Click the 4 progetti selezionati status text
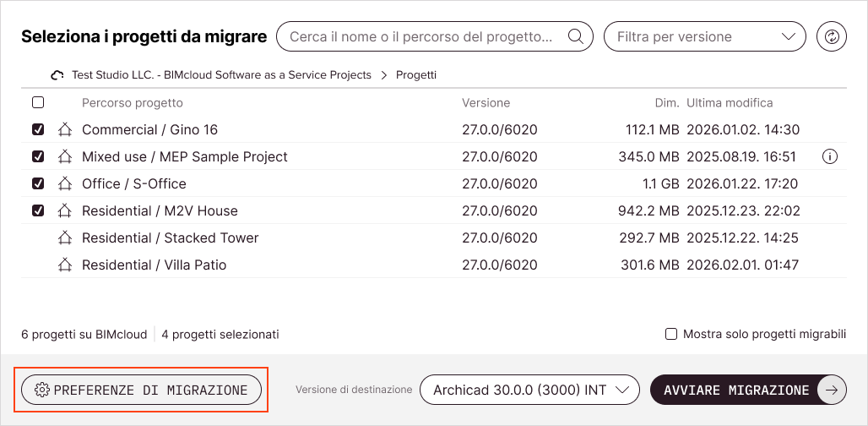The width and height of the screenshot is (868, 426). click(220, 334)
